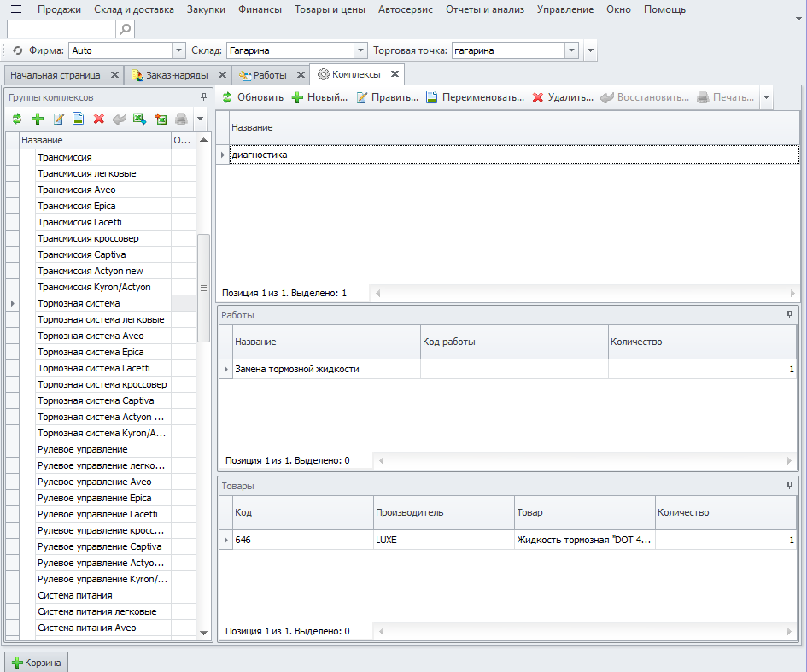Delete complex group with red cross icon
Image resolution: width=807 pixels, height=672 pixels.
(x=99, y=119)
